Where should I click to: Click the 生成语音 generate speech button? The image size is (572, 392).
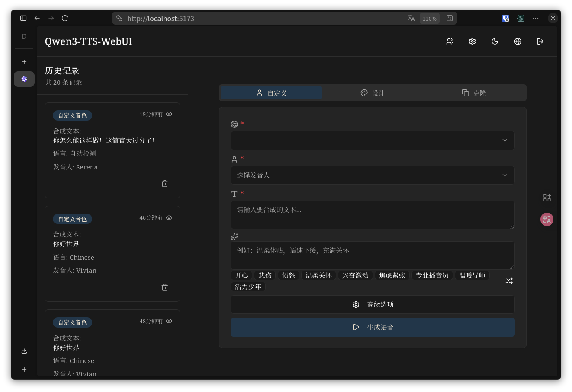[372, 327]
